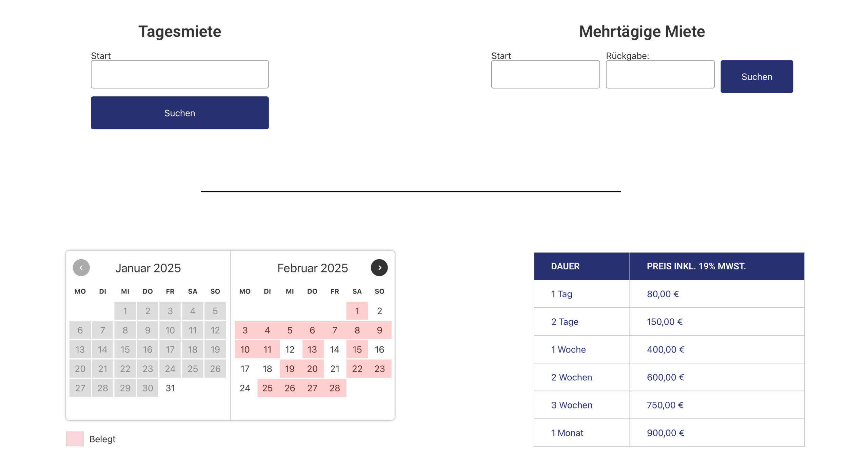Click the 1 Monat duration row
This screenshot has width=868, height=476.
669,433
